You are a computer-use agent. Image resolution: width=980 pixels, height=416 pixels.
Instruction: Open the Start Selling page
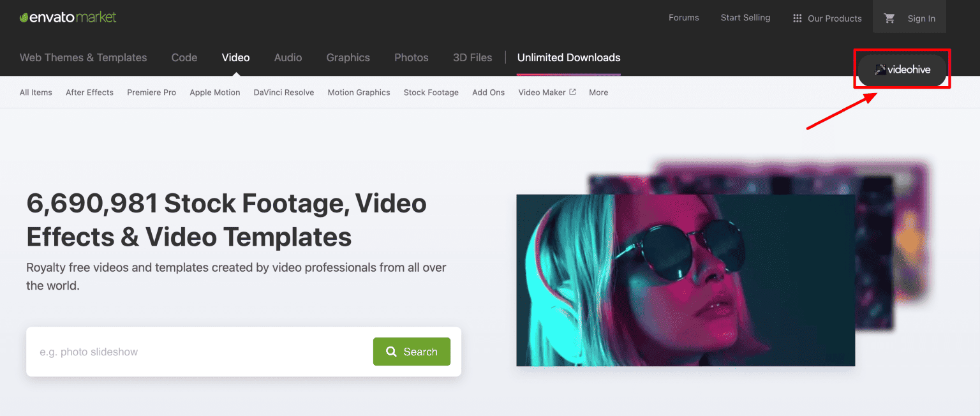[745, 18]
